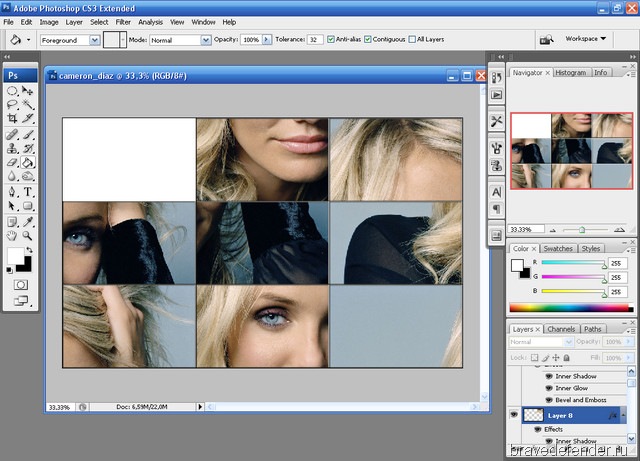Click the Tolerance input field
This screenshot has width=640, height=461.
(x=315, y=40)
